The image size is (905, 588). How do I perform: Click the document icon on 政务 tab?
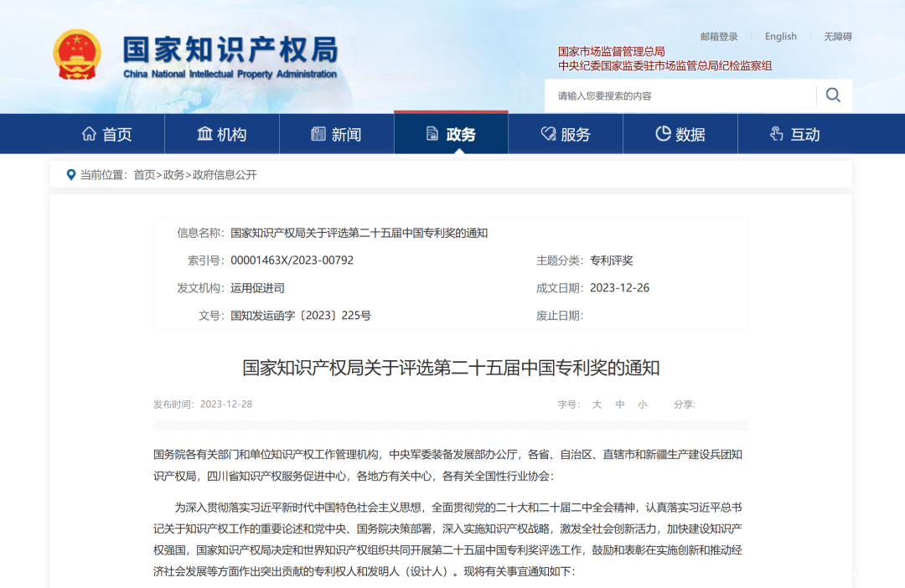tap(432, 132)
